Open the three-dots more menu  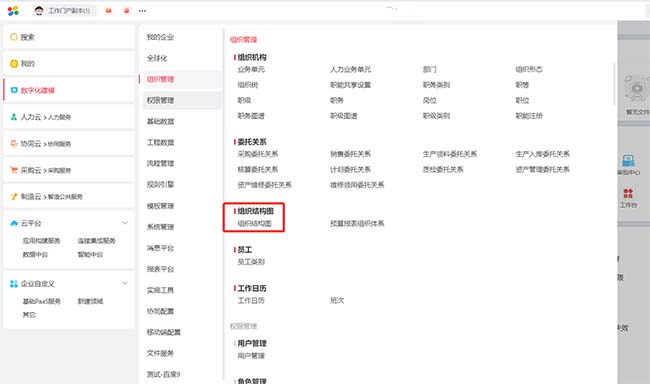click(x=142, y=11)
